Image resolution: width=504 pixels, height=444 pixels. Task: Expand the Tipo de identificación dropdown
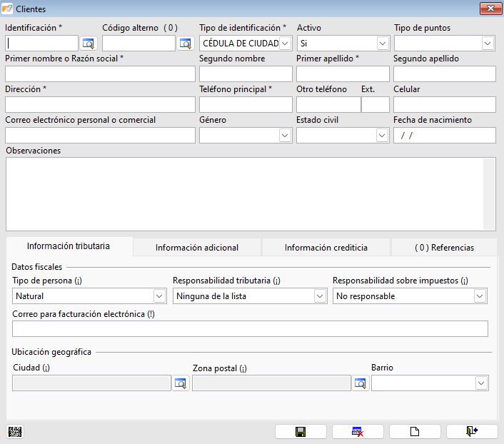(286, 44)
